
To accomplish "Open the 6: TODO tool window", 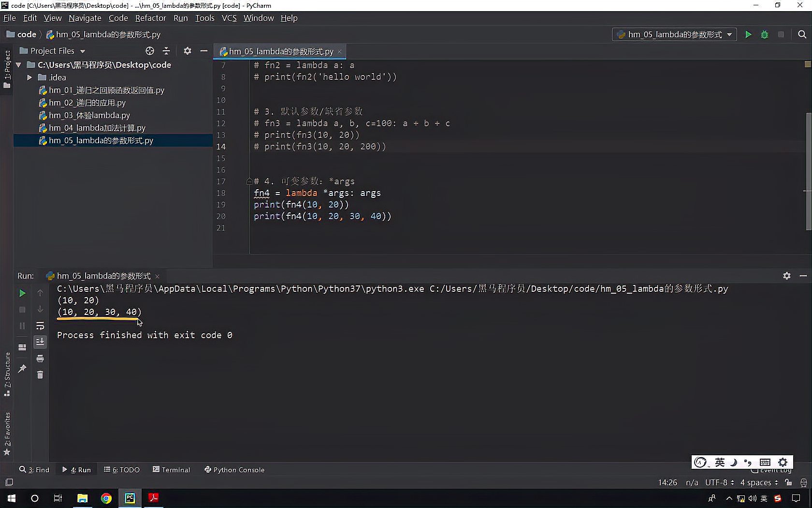I will [x=121, y=469].
